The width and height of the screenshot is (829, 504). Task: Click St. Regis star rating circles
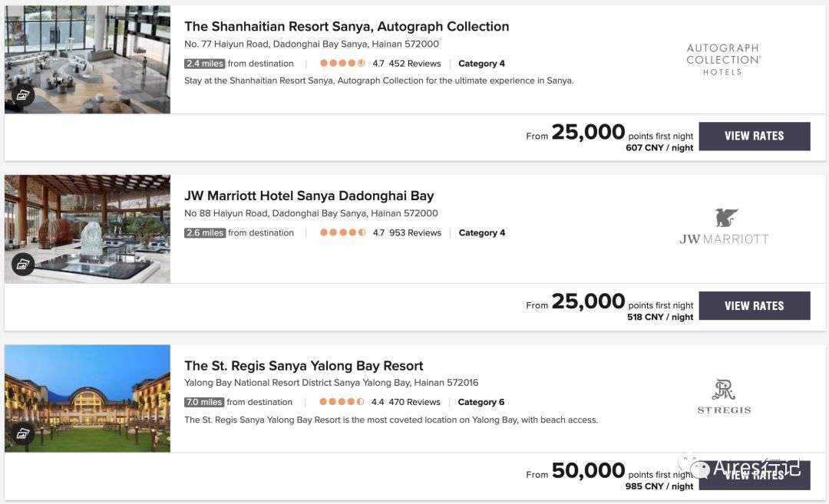point(342,402)
